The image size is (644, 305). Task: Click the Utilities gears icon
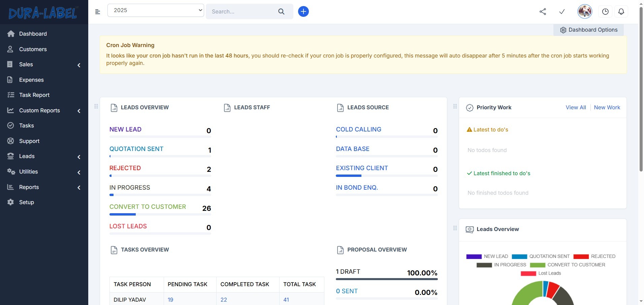11,171
